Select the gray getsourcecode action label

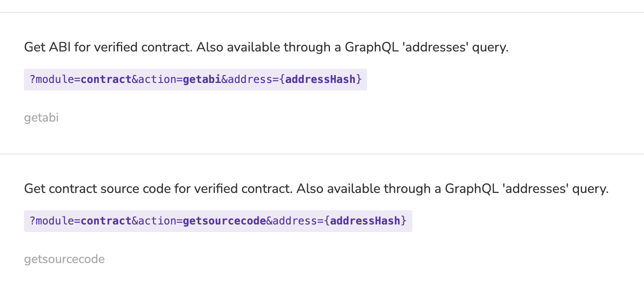click(64, 259)
